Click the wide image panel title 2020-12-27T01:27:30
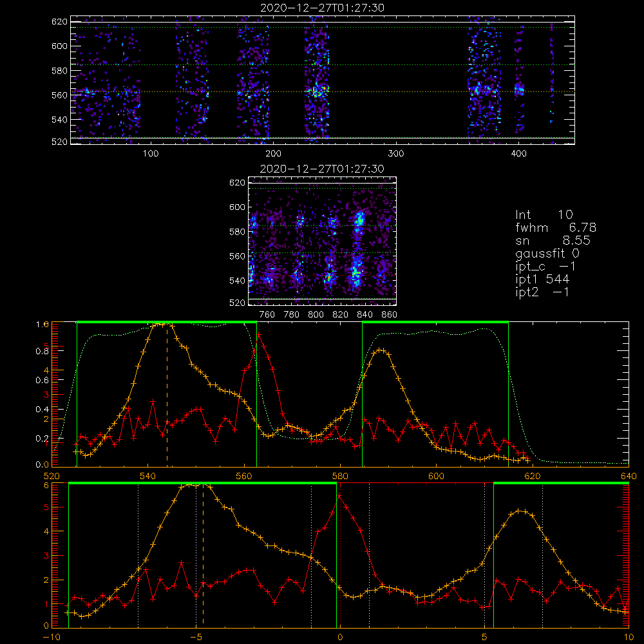This screenshot has width=644, height=644. coord(322,8)
